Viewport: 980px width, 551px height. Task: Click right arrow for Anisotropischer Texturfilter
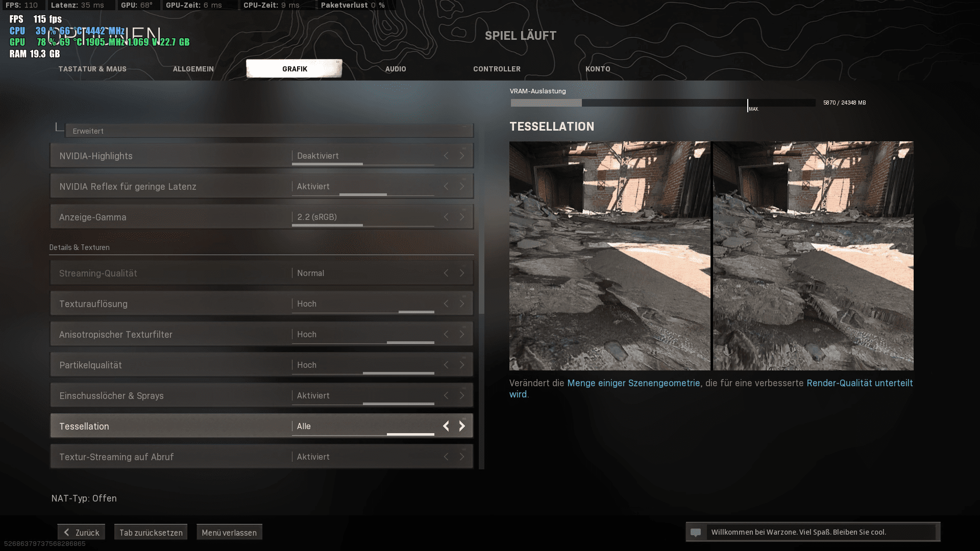pyautogui.click(x=462, y=334)
